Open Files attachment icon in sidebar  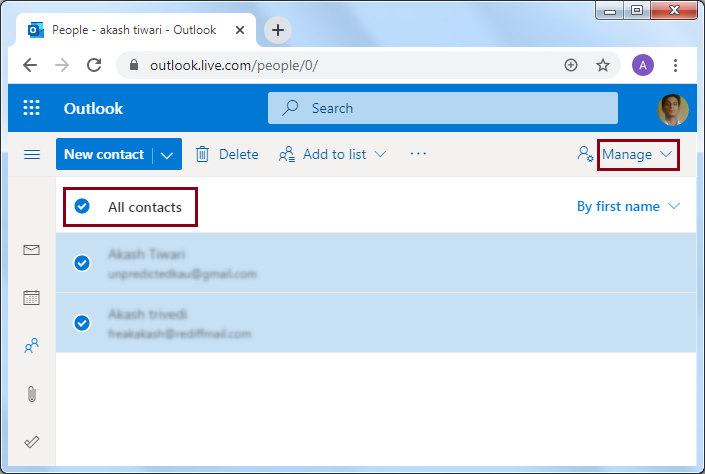[31, 394]
